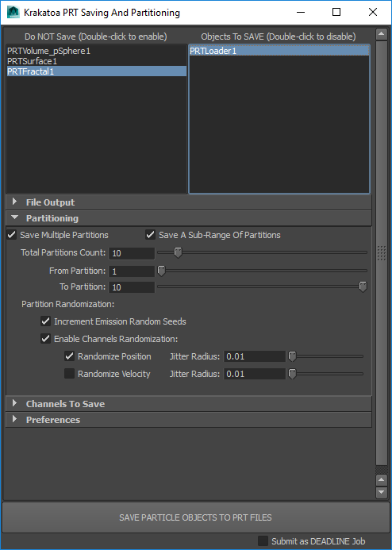Image resolution: width=392 pixels, height=550 pixels.
Task: Click Randomize Velocity jitter slider handle
Action: coord(292,374)
